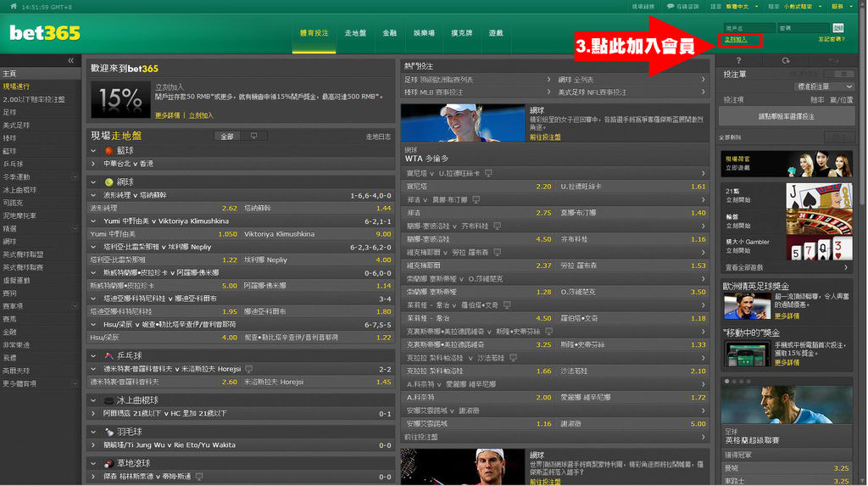
Task: Open the 標準投注單 bet slip type dropdown
Action: pyautogui.click(x=824, y=87)
